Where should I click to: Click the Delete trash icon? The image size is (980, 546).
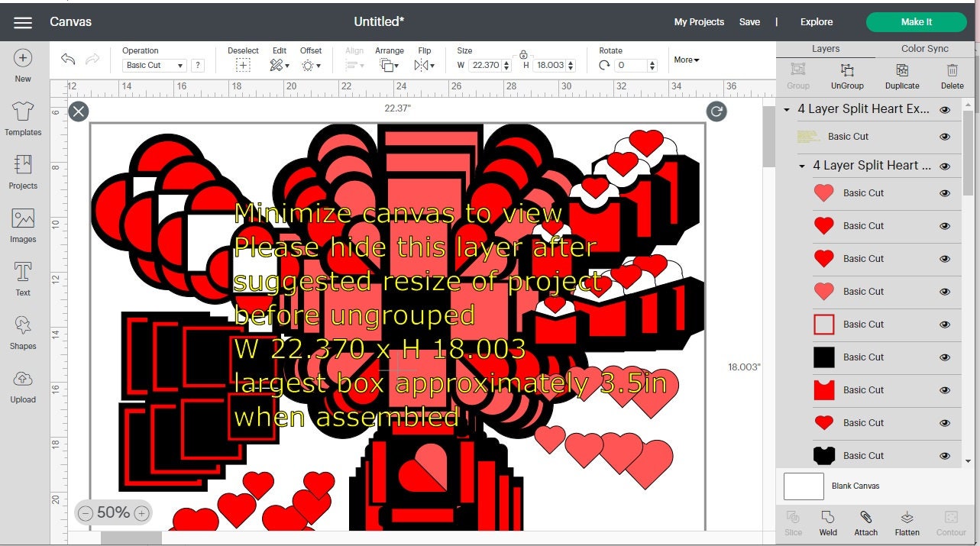pos(952,76)
